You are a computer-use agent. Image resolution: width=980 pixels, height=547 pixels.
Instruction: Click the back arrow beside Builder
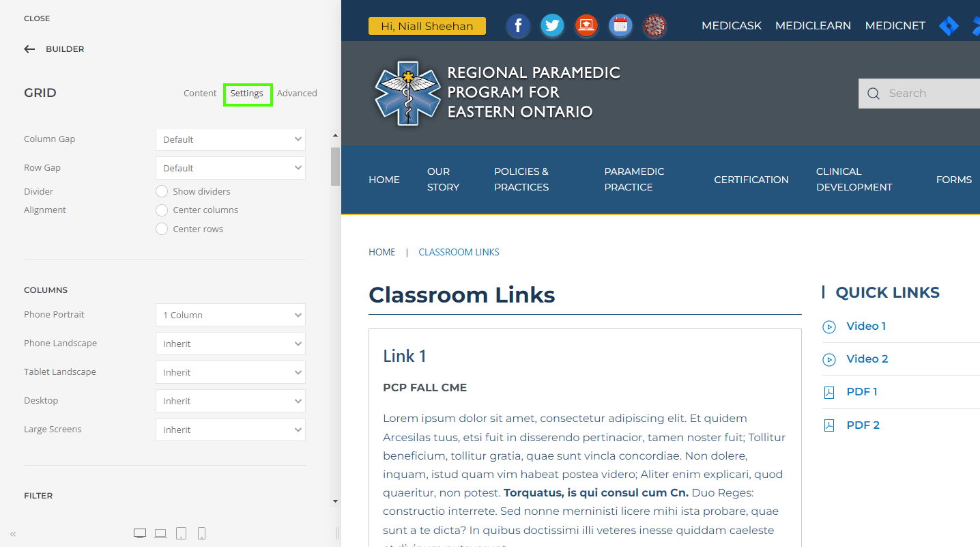29,49
